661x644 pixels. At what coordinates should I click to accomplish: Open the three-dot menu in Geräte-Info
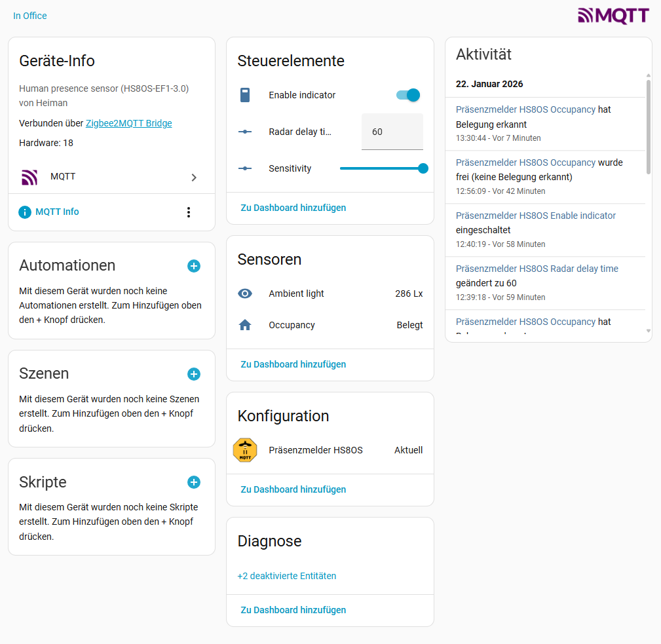click(189, 212)
